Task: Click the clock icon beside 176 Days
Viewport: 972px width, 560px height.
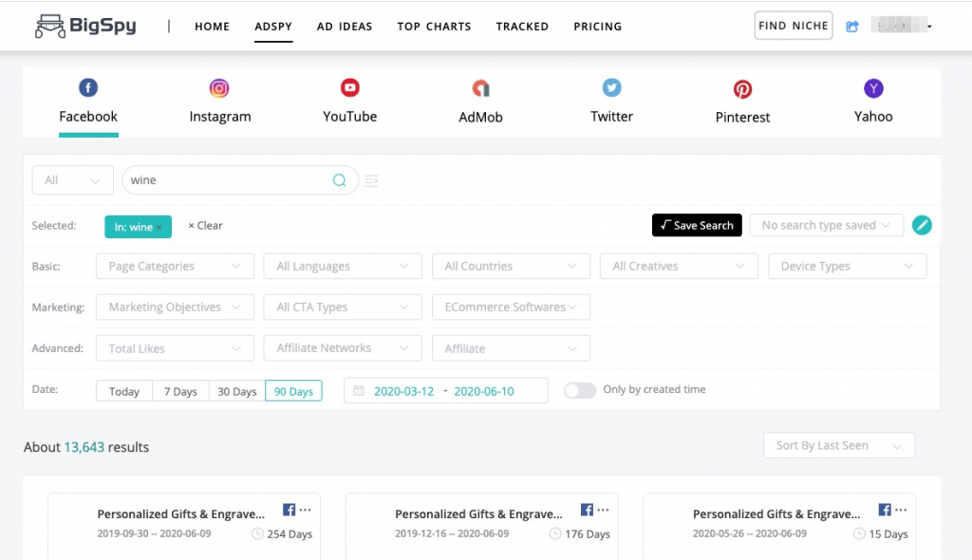Action: click(x=555, y=533)
